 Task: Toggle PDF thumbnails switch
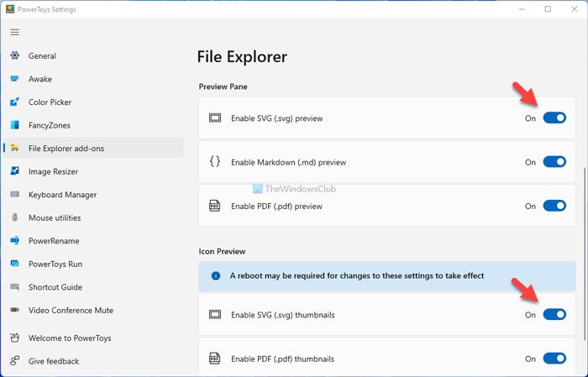coord(554,359)
